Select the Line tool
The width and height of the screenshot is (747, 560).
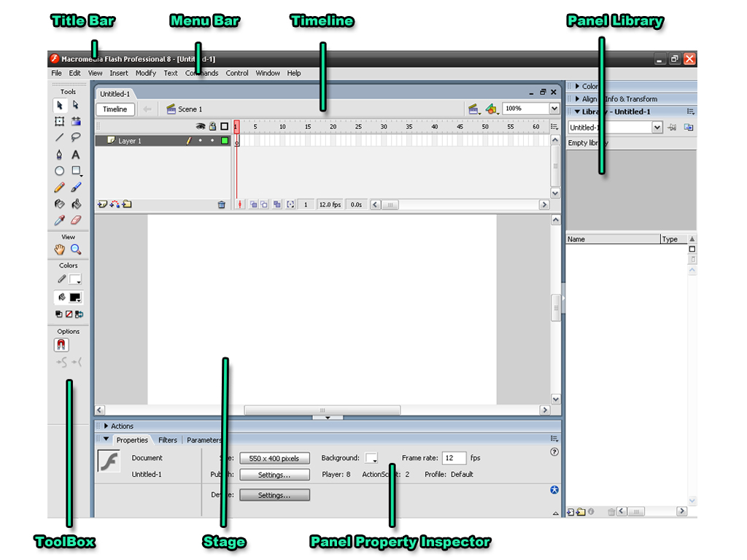coord(60,138)
